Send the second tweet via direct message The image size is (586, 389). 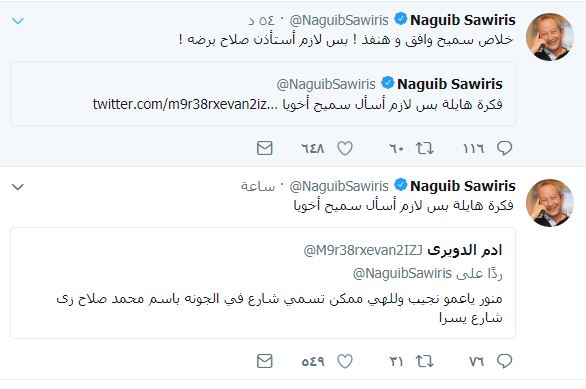(x=265, y=361)
